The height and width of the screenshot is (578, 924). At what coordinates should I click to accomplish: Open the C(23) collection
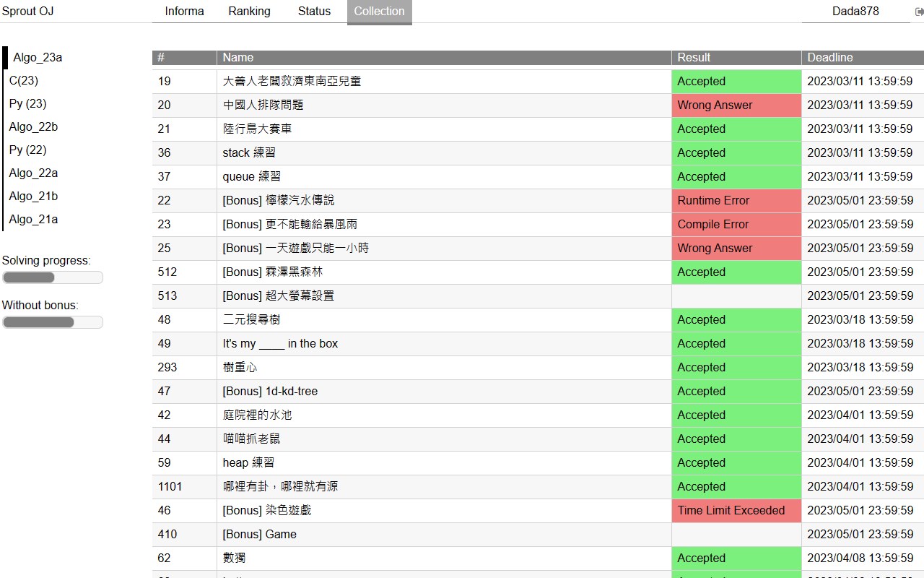[x=24, y=81]
